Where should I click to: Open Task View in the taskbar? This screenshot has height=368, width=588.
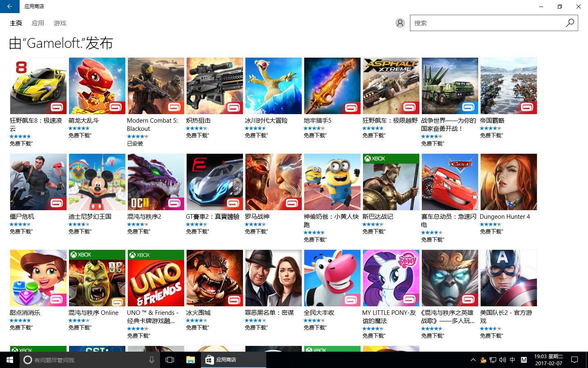(x=170, y=360)
